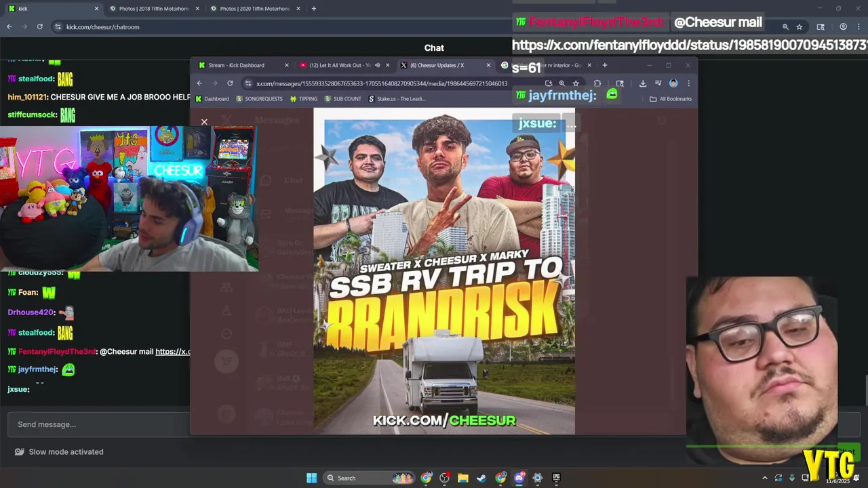Reload the kick chatroom page
The image size is (868, 488).
[x=40, y=27]
